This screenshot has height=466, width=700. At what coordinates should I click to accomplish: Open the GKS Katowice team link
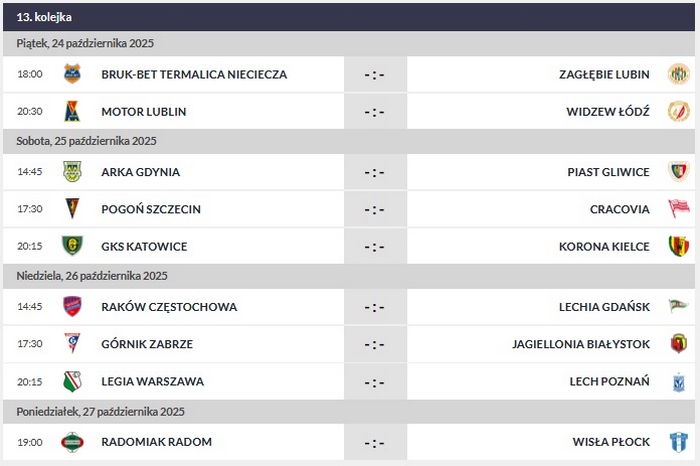coord(144,246)
